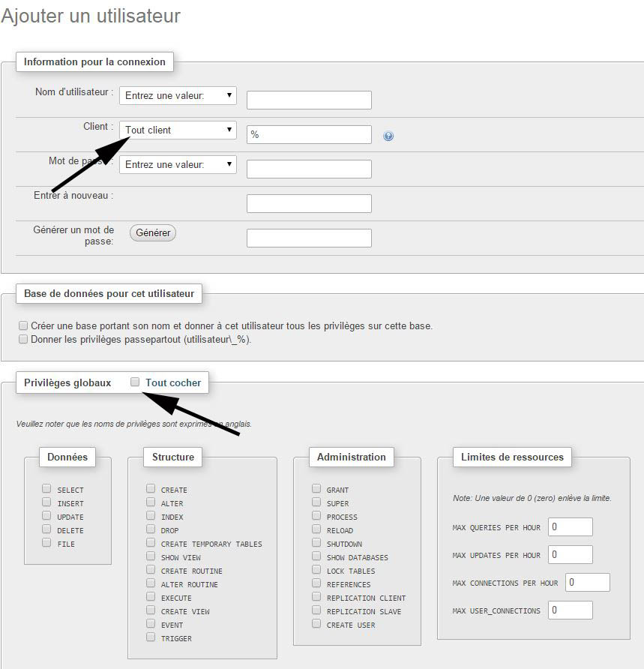Enable the SELECT privilege checkbox
This screenshot has height=669, width=644.
point(47,489)
